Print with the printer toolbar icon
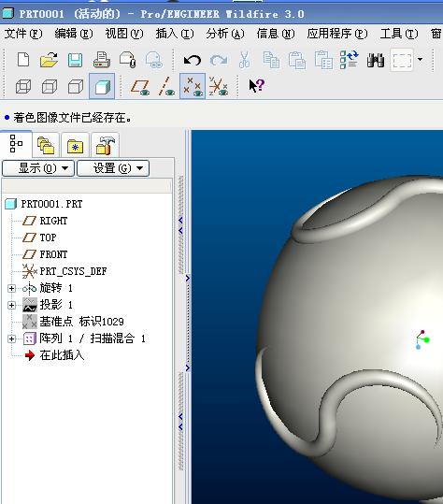Viewport: 443px width, 504px height. (x=102, y=60)
